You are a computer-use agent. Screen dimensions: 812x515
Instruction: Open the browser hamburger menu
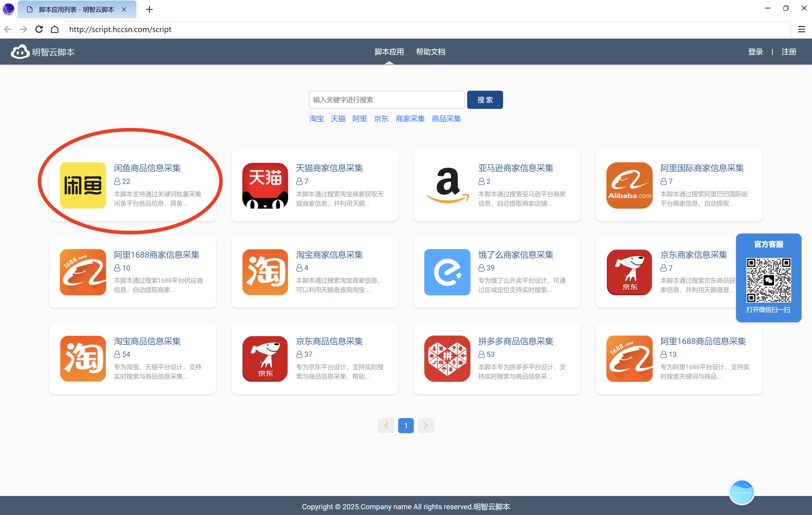801,29
